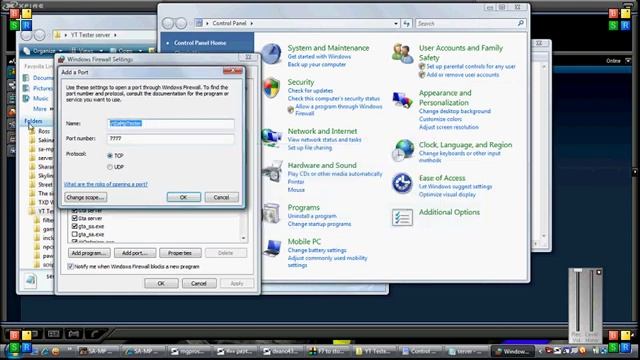
Task: Click the Change scope... button
Action: [85, 197]
